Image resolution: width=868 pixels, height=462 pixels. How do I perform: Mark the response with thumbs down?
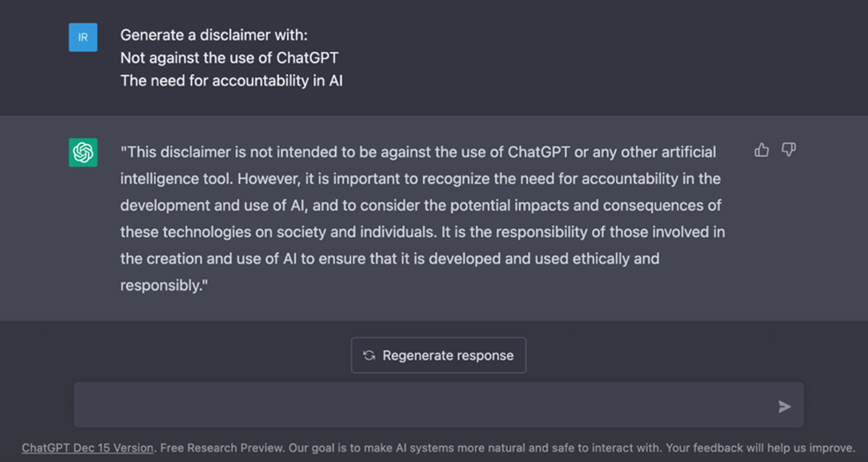tap(789, 150)
